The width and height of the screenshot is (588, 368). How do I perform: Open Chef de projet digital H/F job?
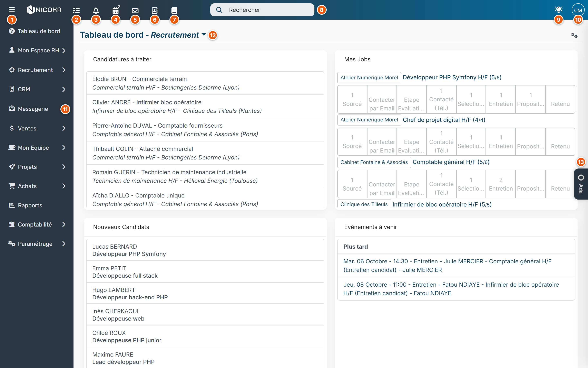(444, 120)
